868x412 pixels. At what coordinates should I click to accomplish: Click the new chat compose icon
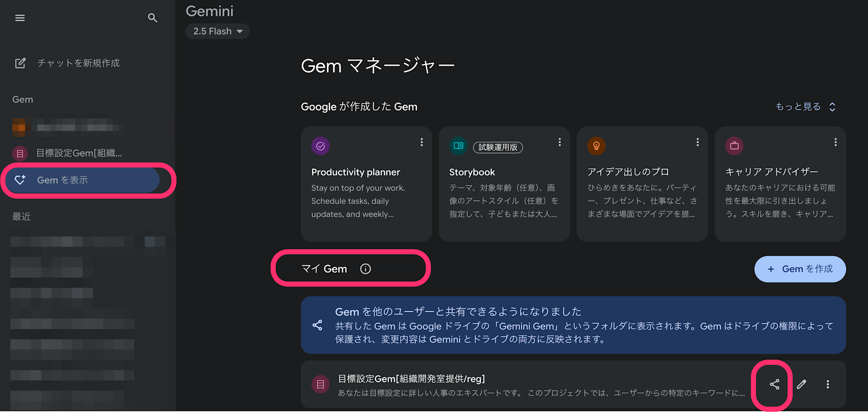[20, 63]
